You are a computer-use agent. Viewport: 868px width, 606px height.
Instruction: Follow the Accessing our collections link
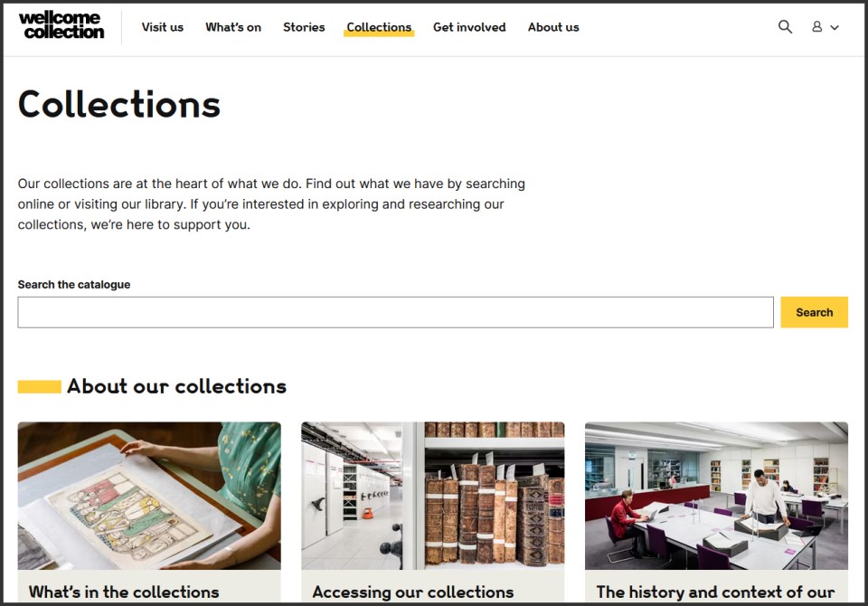(x=413, y=592)
